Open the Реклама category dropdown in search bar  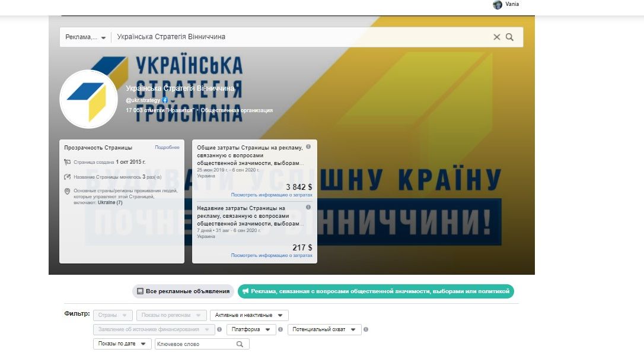[x=85, y=37]
